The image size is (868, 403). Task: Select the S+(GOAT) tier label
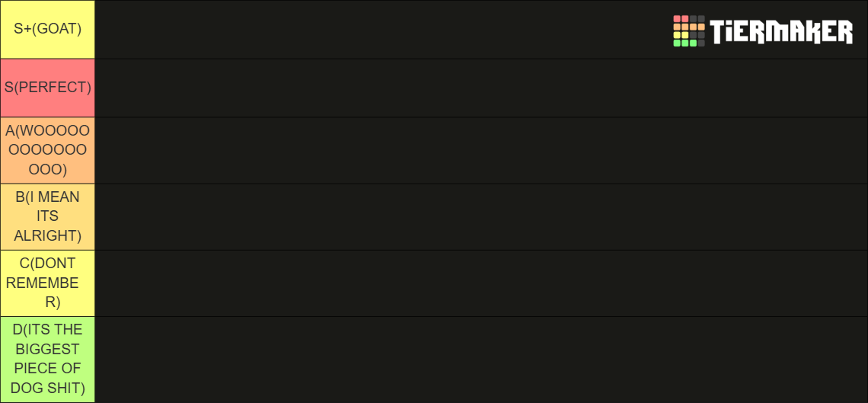pos(48,30)
